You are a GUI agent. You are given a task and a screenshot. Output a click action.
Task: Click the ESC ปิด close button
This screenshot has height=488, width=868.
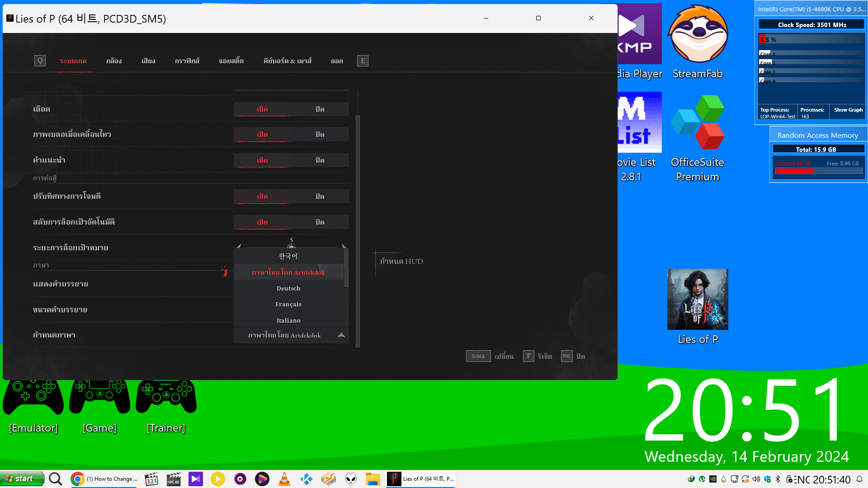click(x=573, y=356)
